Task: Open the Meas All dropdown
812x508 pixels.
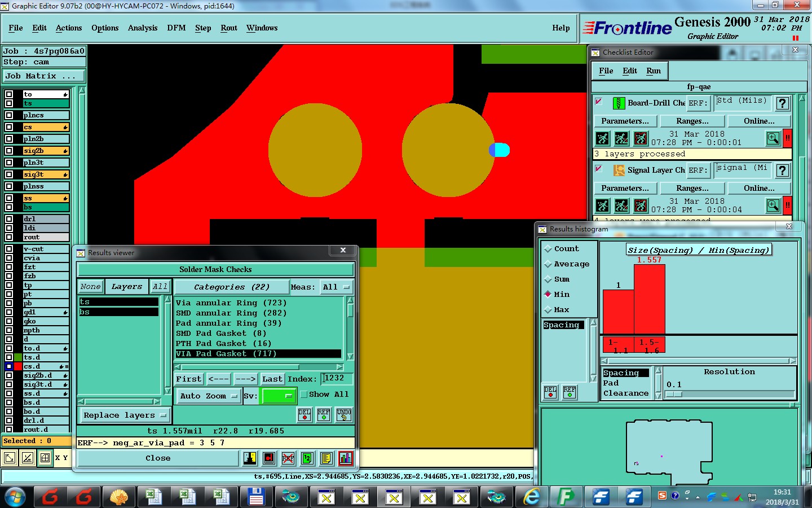Action: pyautogui.click(x=337, y=287)
